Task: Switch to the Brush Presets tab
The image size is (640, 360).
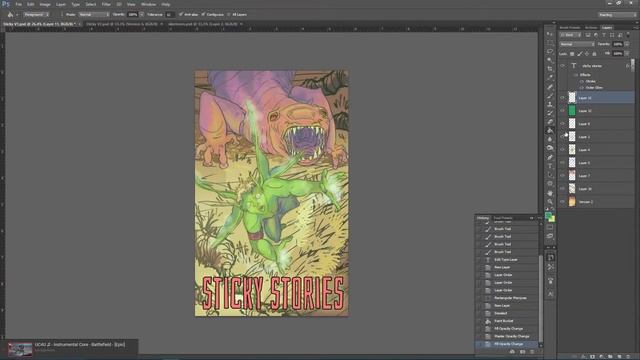Action: [x=570, y=28]
